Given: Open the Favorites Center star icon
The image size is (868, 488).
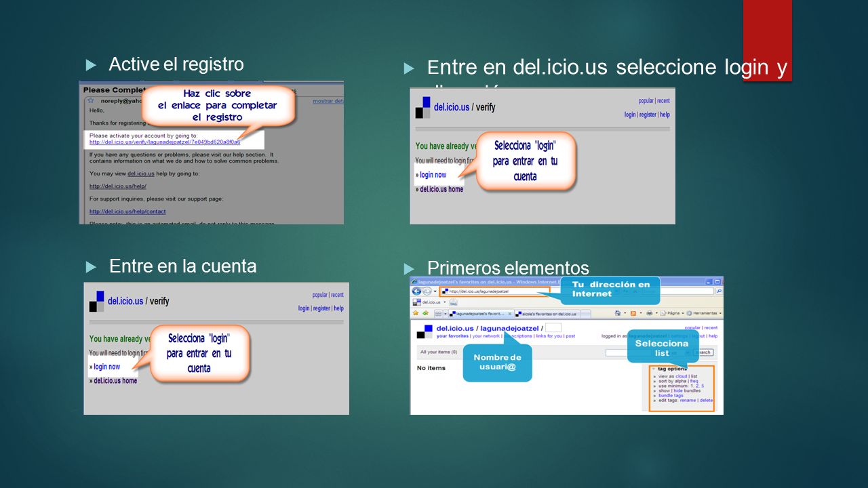Looking at the screenshot, I should tap(416, 313).
